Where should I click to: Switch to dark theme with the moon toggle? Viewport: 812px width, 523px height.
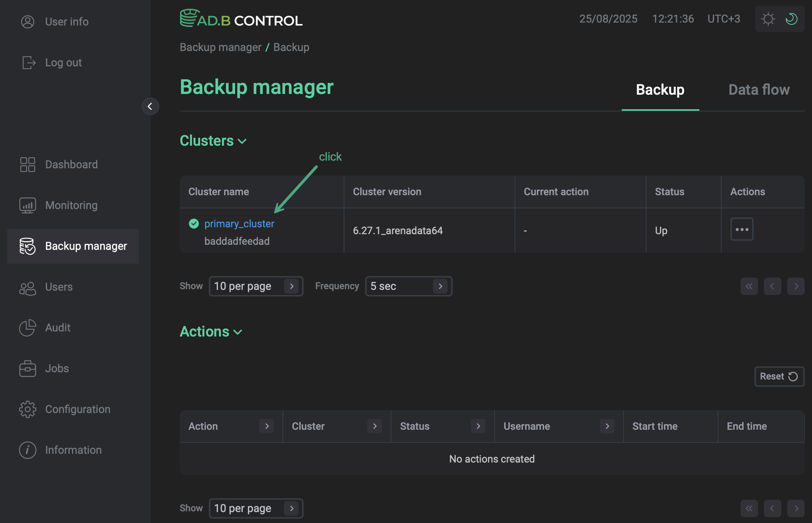(792, 19)
